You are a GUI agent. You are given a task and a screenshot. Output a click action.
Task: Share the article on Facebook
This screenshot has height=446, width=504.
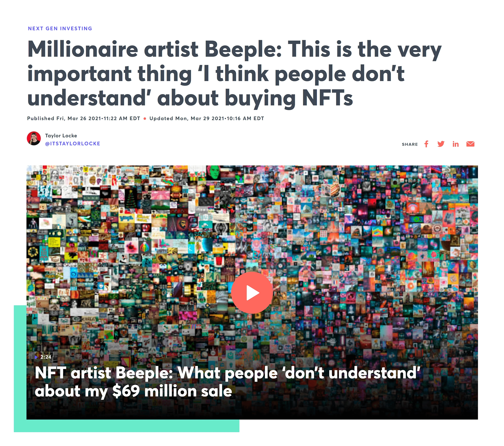426,144
